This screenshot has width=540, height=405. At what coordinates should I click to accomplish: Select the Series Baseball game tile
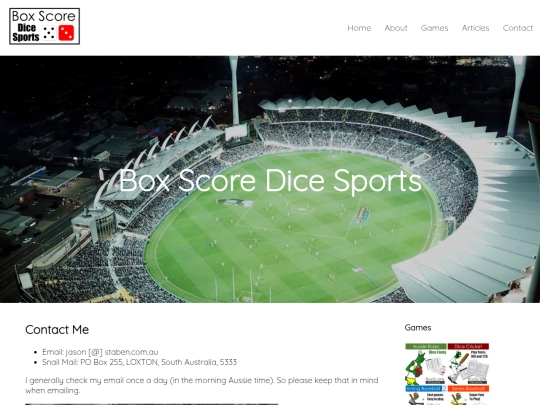click(468, 395)
